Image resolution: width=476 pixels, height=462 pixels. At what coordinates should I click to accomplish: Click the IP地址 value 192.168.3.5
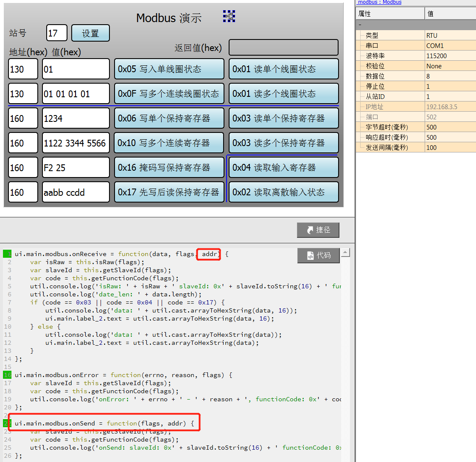click(451, 107)
